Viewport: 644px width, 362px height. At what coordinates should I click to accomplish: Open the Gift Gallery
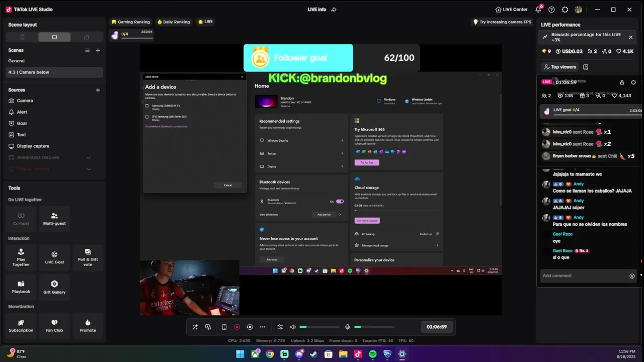pyautogui.click(x=54, y=287)
